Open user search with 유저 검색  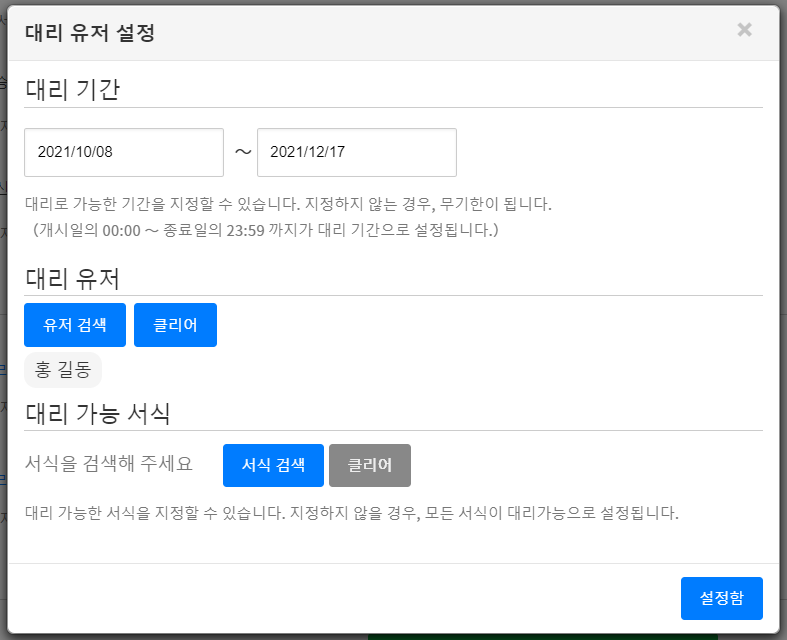click(x=75, y=325)
